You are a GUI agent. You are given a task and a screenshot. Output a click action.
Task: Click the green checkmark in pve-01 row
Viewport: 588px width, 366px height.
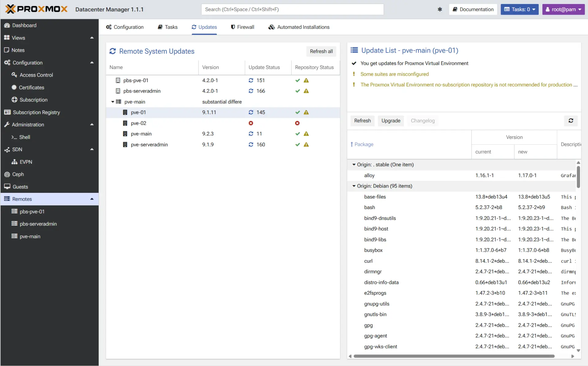click(x=297, y=112)
